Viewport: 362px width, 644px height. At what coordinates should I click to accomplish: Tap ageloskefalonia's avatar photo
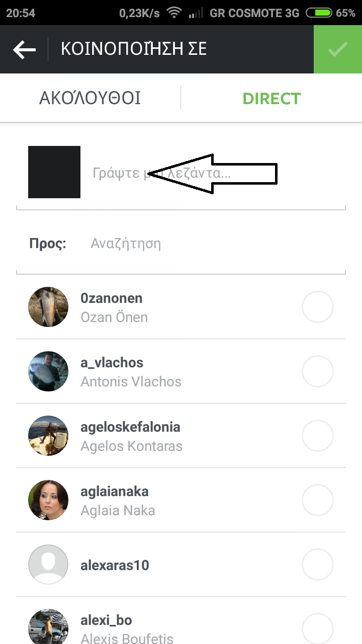(x=48, y=436)
